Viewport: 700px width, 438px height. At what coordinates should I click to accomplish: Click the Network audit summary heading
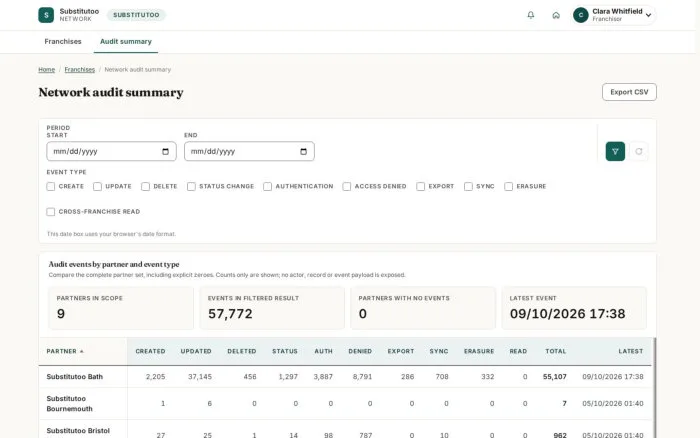pyautogui.click(x=111, y=92)
